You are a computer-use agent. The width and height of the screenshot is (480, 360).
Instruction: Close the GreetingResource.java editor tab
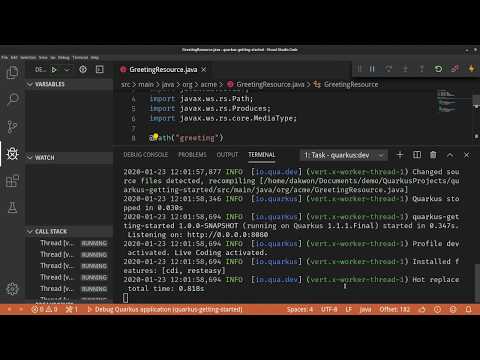pos(204,70)
